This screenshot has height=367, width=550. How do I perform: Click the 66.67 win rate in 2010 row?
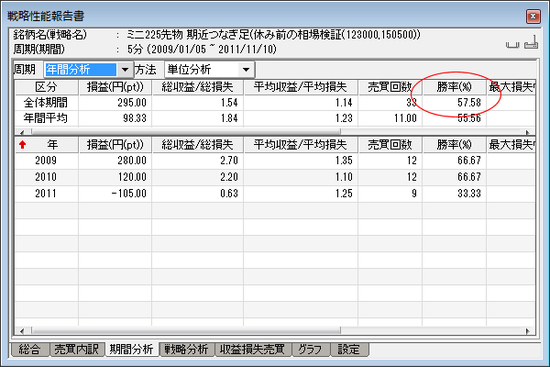[x=469, y=177]
